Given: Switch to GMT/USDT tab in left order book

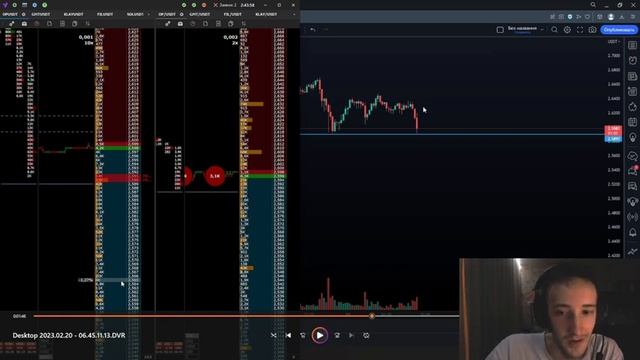Looking at the screenshot, I should [x=40, y=14].
